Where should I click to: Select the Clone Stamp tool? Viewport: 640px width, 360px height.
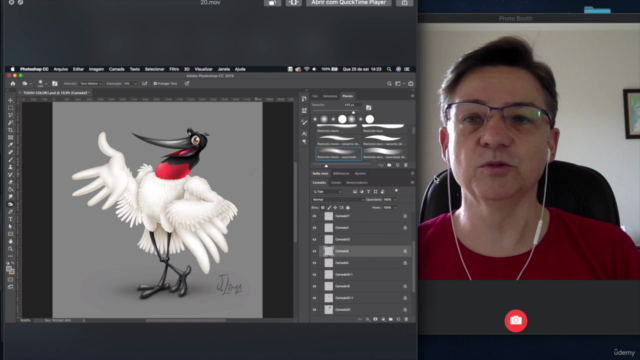[x=11, y=167]
